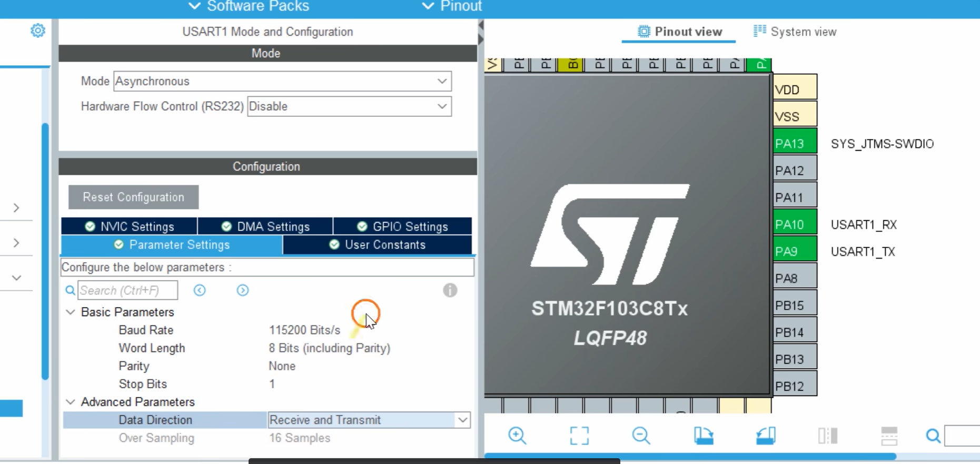Go to previous parameter search result

[x=200, y=290]
